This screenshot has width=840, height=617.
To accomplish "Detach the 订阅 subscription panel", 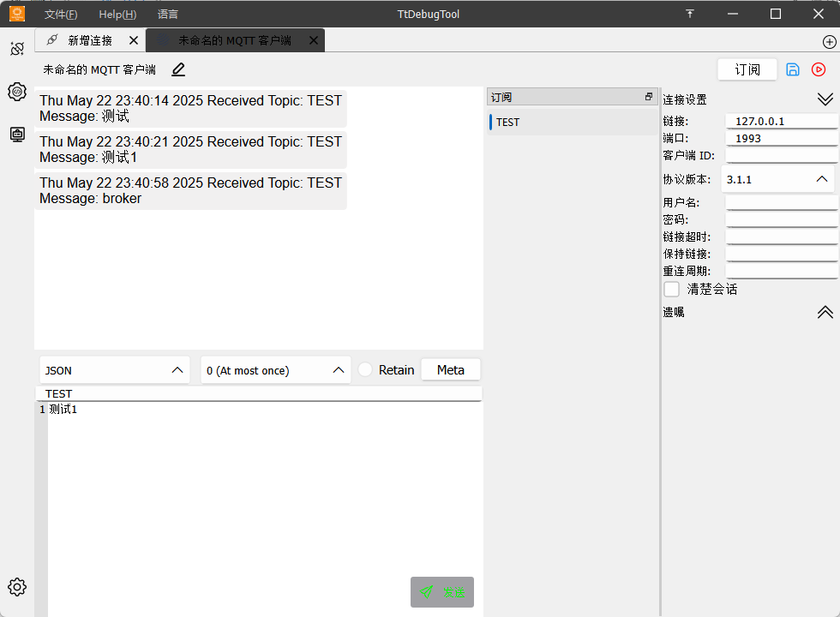I will [649, 97].
